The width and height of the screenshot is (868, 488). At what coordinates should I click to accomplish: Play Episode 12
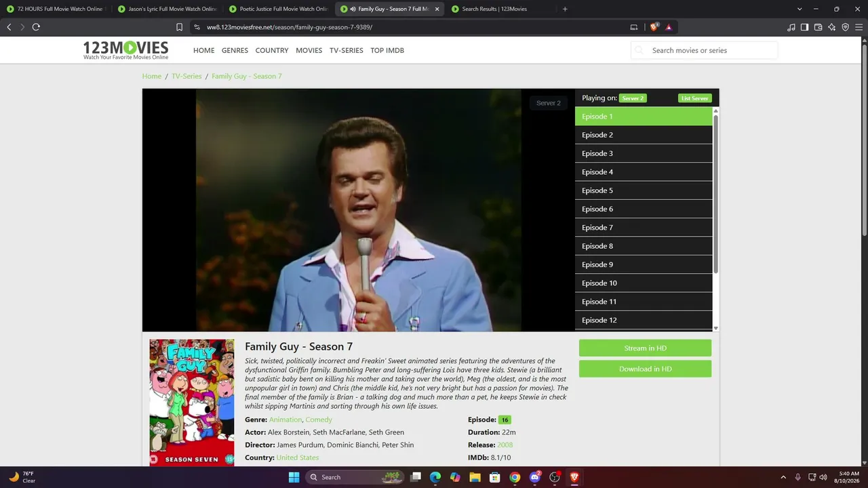point(644,320)
